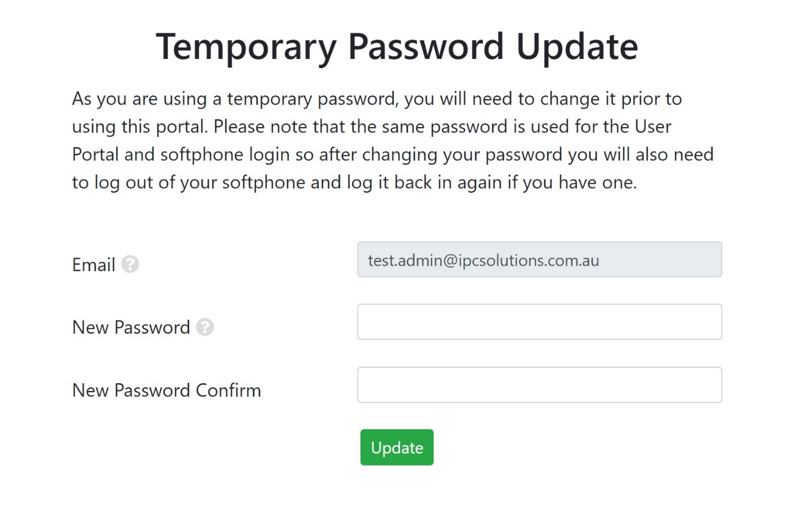Click the greyed-out Email address field
Screen dimensions: 791x532
pos(539,260)
